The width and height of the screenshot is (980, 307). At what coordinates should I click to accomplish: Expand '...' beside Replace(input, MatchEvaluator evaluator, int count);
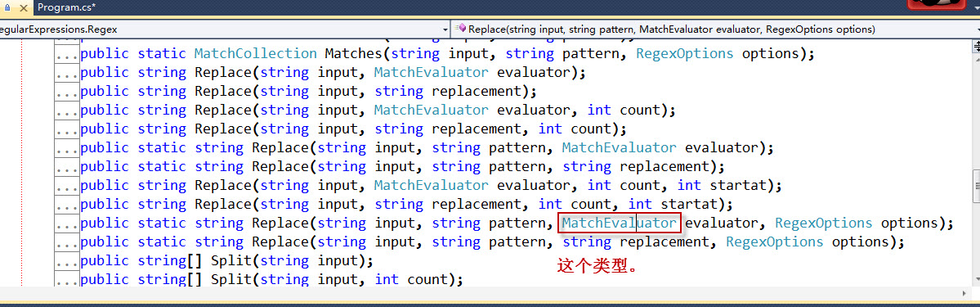pyautogui.click(x=67, y=111)
